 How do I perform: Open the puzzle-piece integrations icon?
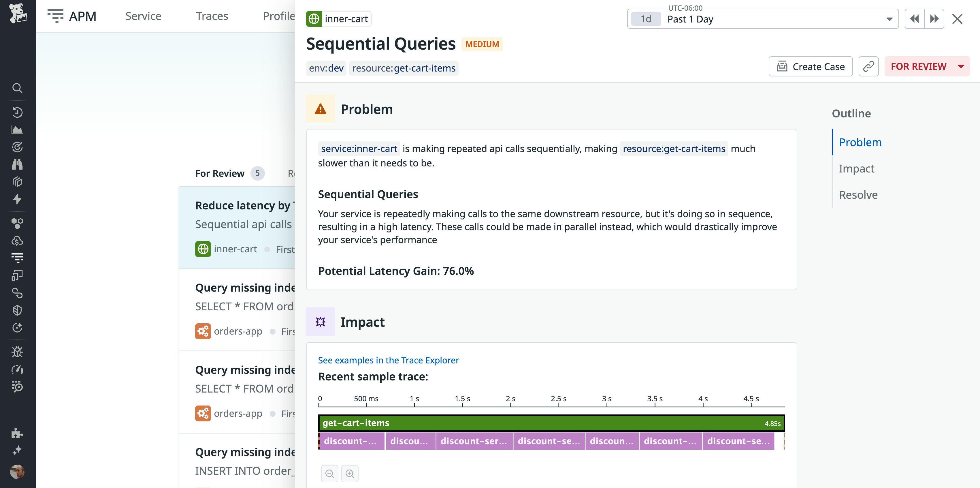click(x=17, y=433)
